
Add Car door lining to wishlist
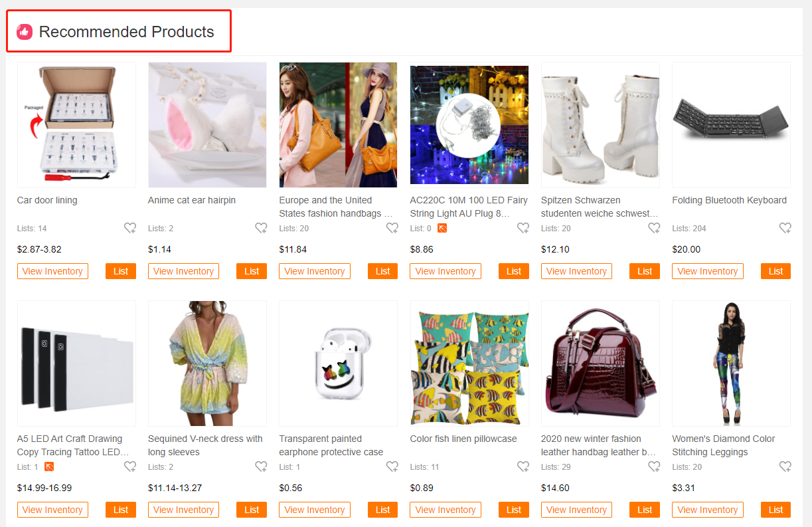pos(130,229)
